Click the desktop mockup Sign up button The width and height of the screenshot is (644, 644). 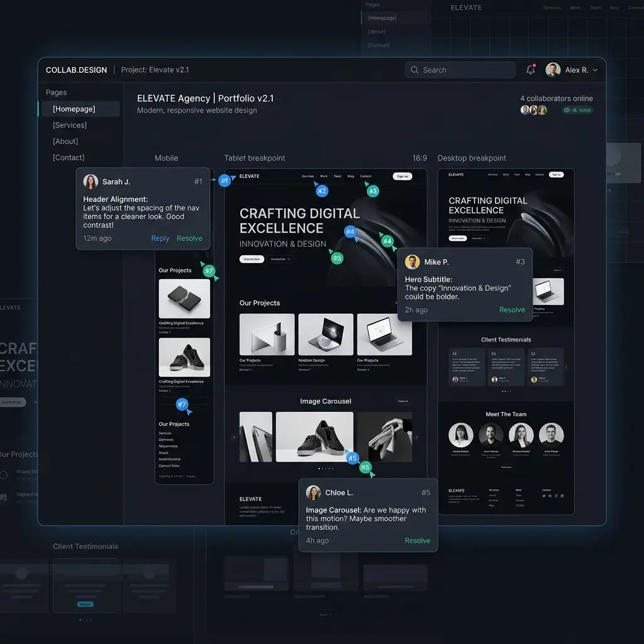pyautogui.click(x=556, y=175)
